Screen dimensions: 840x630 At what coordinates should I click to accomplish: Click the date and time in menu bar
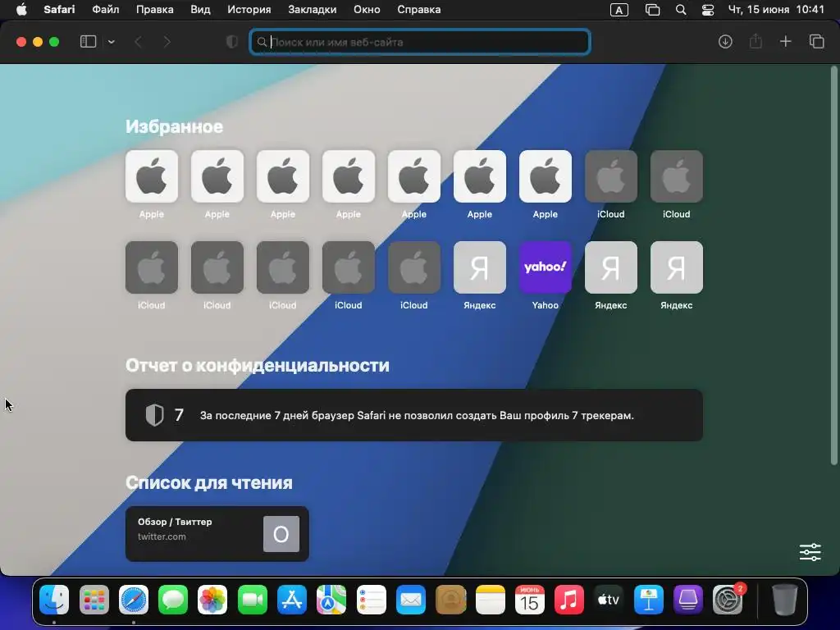pyautogui.click(x=776, y=10)
